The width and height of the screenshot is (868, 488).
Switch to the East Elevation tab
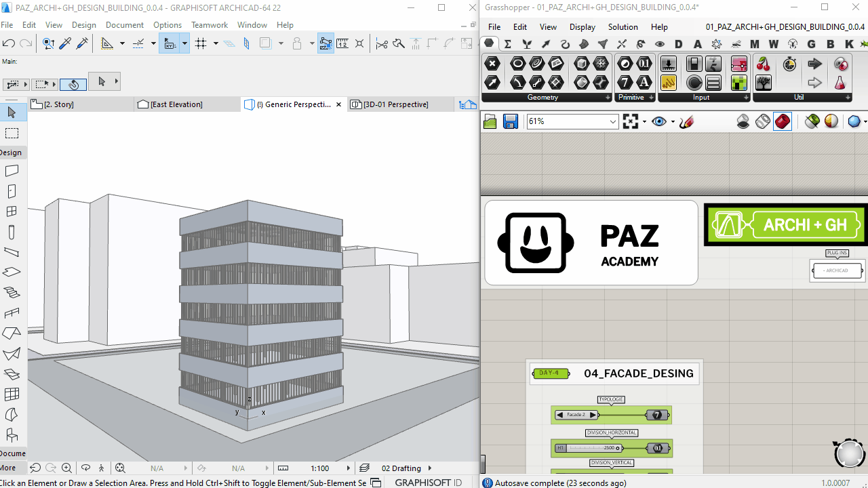pyautogui.click(x=187, y=104)
